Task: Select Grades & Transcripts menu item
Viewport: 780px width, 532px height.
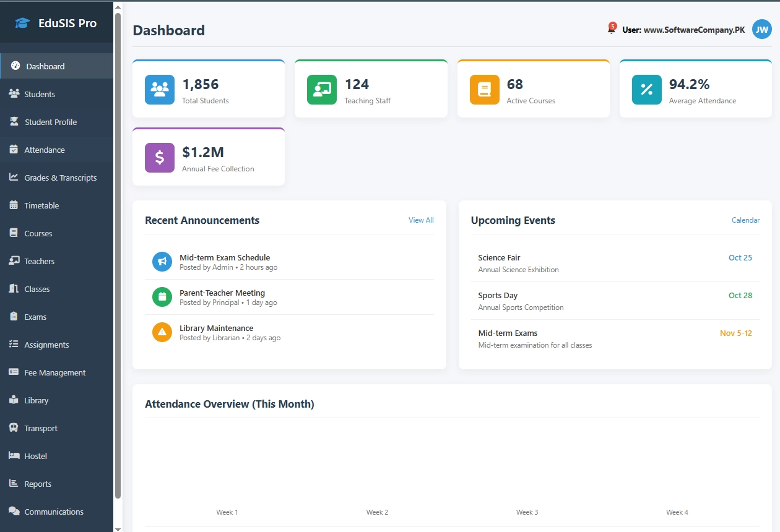Action: (x=60, y=178)
